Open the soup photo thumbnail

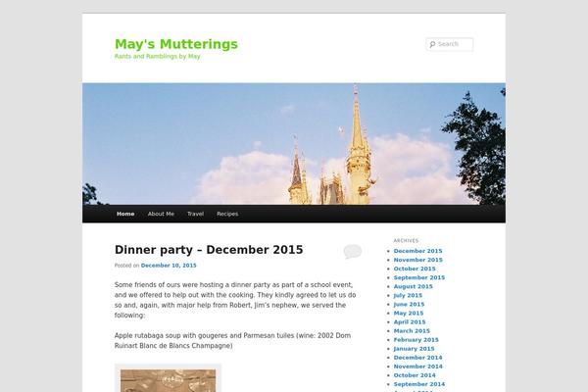(168, 379)
